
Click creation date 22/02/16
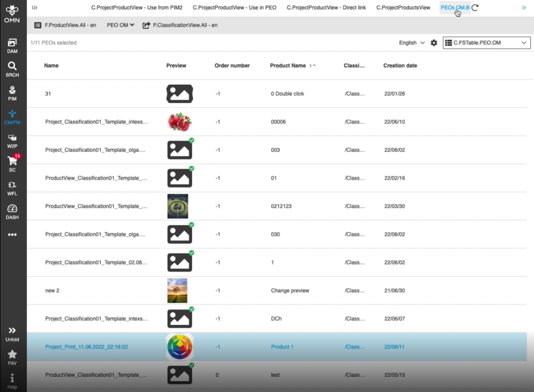(394, 178)
